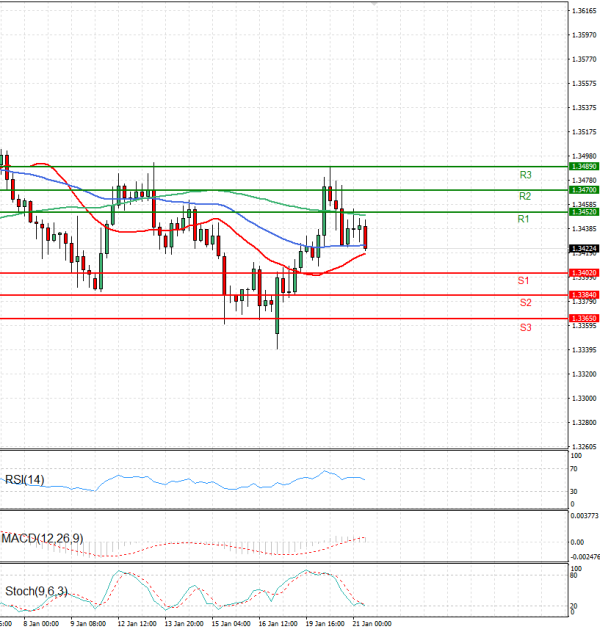Click the 1.33840 red price tag

coord(583,295)
